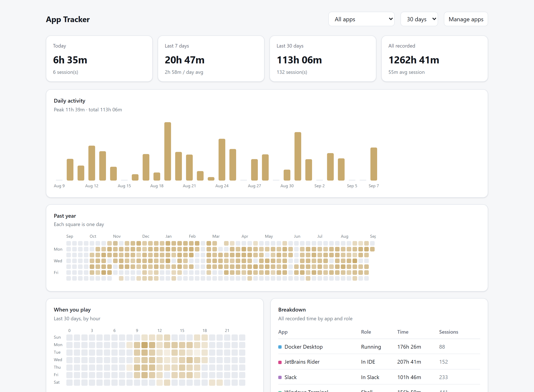Click the tallest bar near Aug 18
Viewport: 534px width, 392px height.
168,151
